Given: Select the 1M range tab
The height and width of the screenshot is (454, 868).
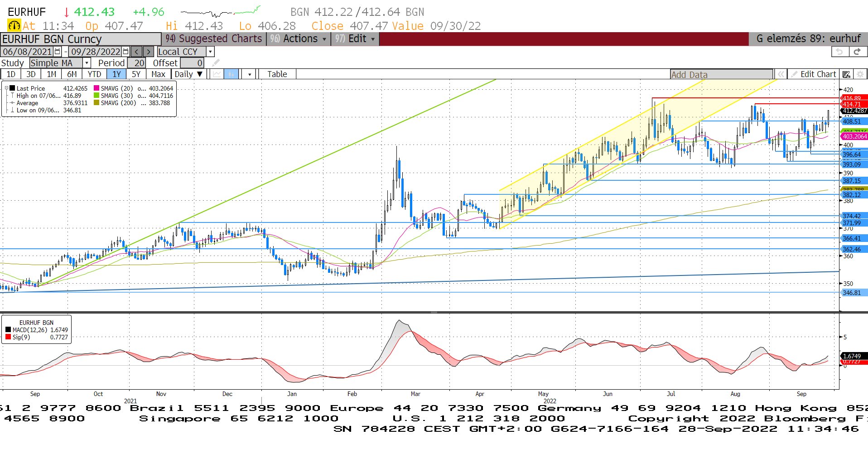Looking at the screenshot, I should [52, 74].
